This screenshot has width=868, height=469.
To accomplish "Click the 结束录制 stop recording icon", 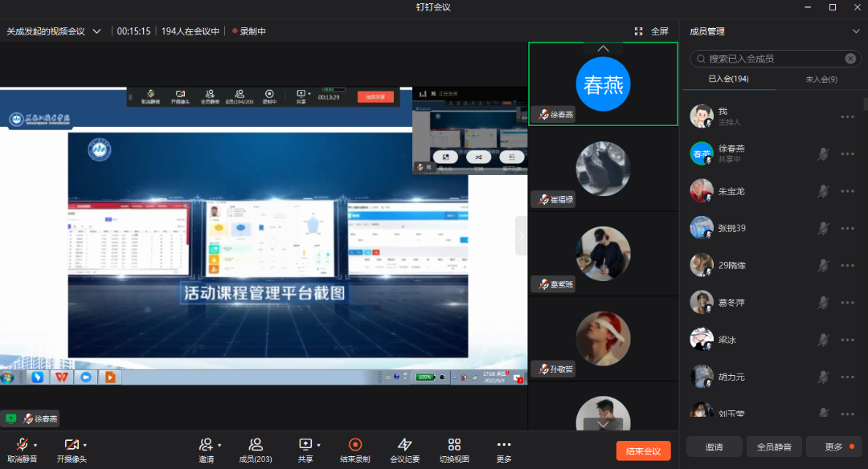I will [x=354, y=444].
